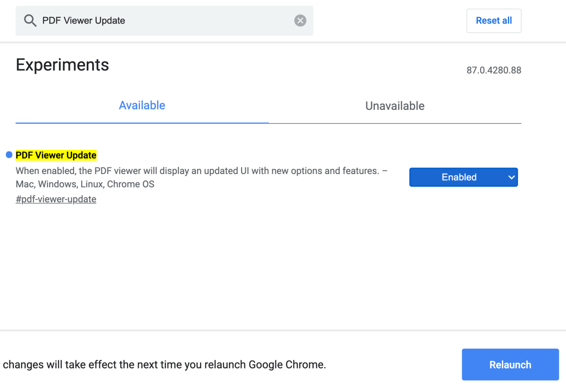This screenshot has width=566, height=392.
Task: Relaunch Google Chrome with the Relaunch button
Action: tap(510, 365)
